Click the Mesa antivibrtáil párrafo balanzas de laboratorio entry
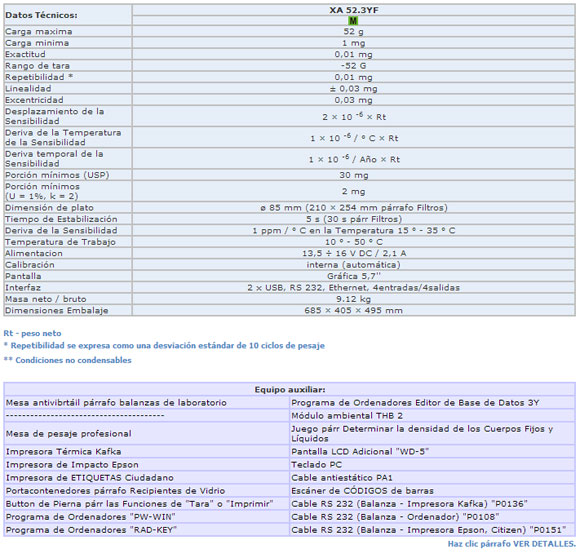This screenshot has height=558, width=580. click(116, 403)
